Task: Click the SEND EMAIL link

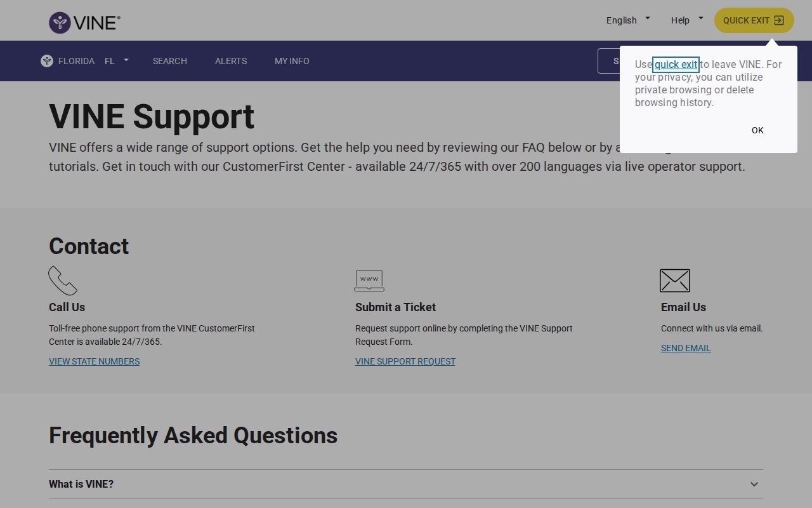Action: (x=686, y=348)
